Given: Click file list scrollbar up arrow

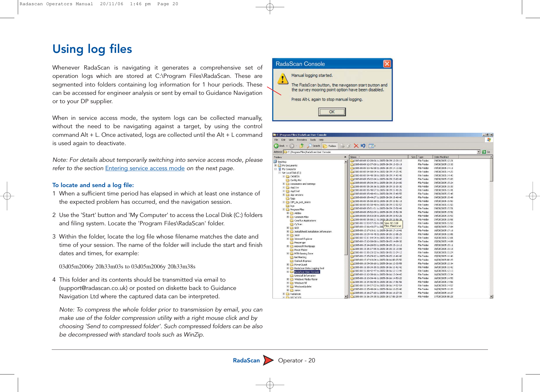Looking at the screenshot, I should coord(491,157).
